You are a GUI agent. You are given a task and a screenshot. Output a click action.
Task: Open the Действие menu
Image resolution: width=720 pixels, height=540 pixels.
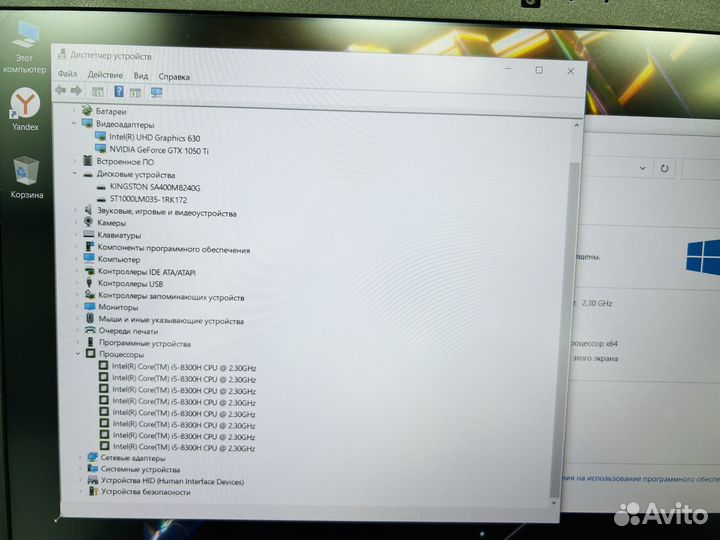105,74
